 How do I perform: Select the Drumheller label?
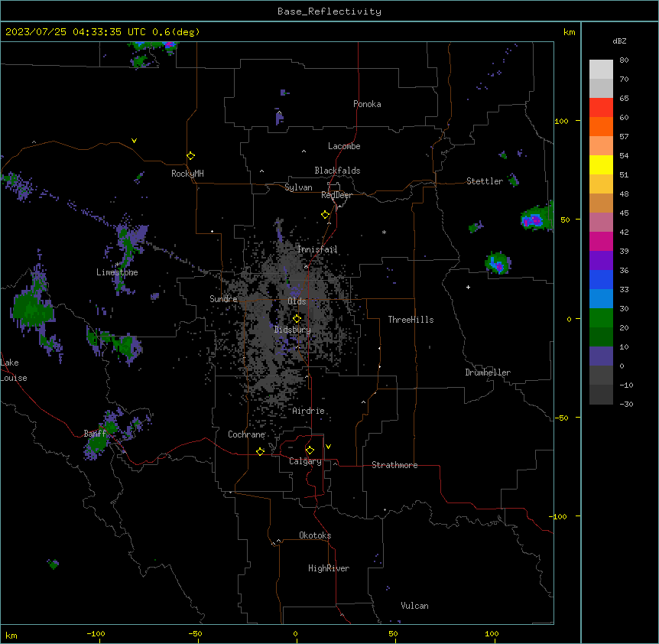click(x=488, y=372)
